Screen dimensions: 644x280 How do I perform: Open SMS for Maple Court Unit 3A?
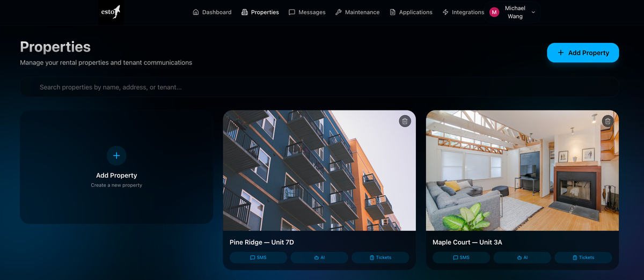pos(461,257)
